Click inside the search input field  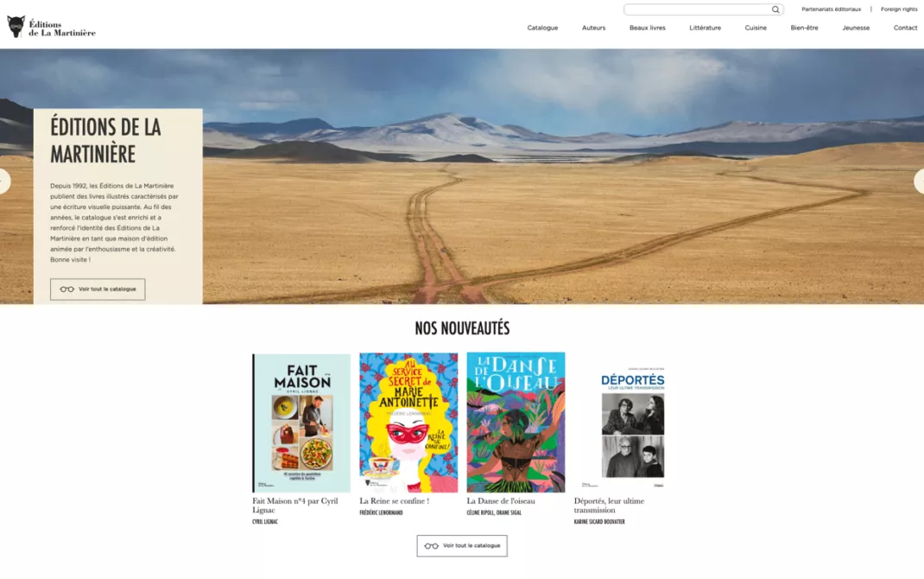click(x=697, y=10)
